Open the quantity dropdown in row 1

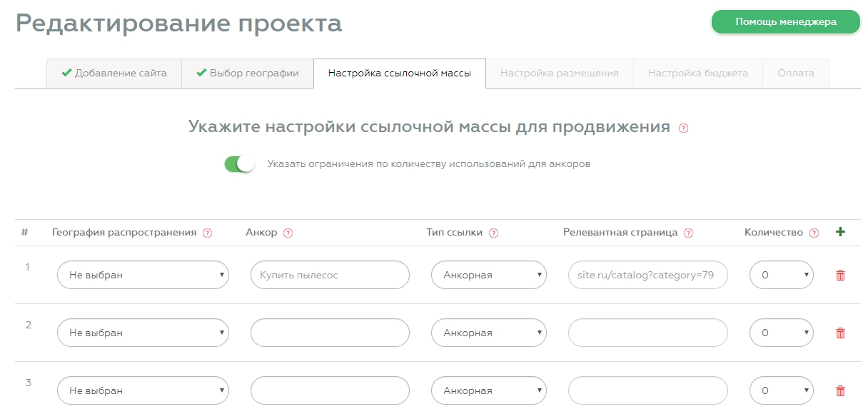coord(781,275)
